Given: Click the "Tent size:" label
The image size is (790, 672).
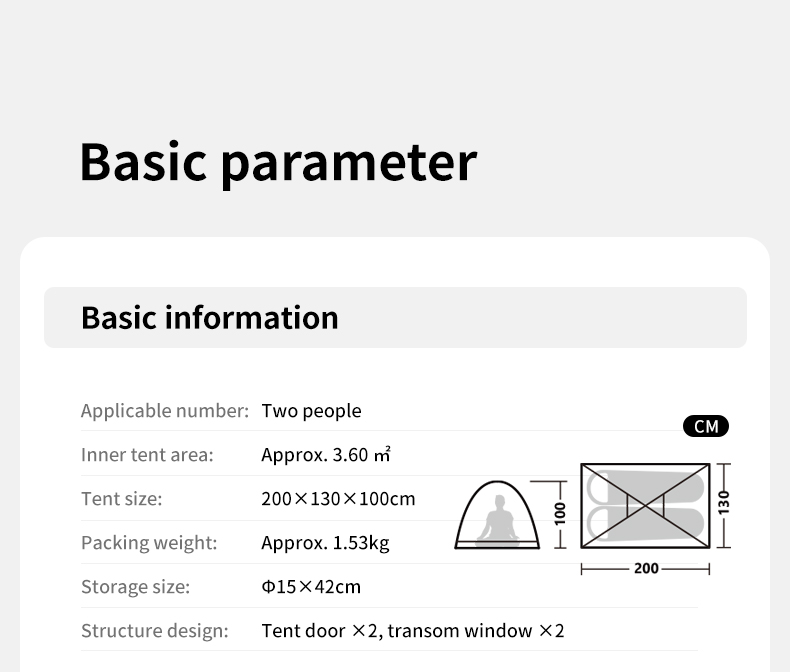Looking at the screenshot, I should pos(121,499).
